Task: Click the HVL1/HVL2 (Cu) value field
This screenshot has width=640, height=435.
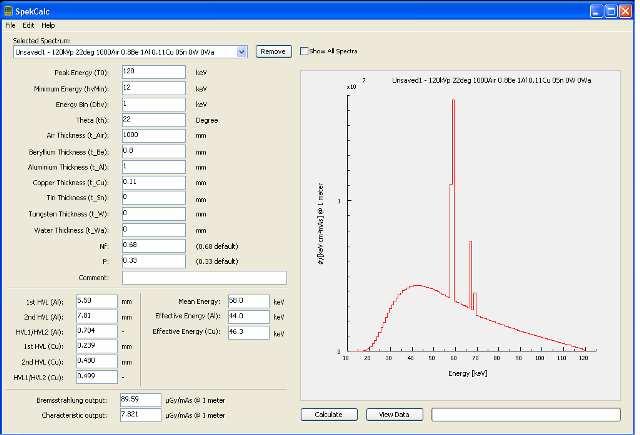Action: click(x=97, y=377)
